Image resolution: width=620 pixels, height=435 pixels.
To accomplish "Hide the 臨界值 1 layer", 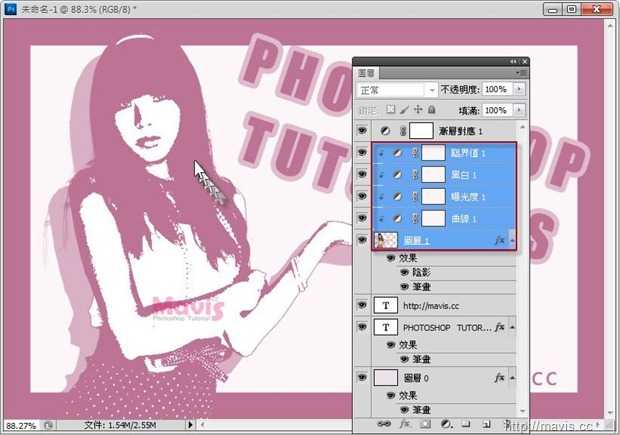I will [x=362, y=153].
